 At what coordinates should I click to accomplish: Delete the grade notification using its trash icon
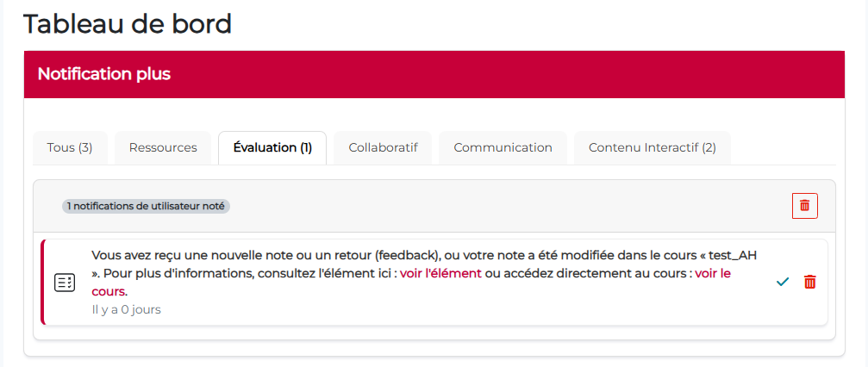tap(809, 282)
